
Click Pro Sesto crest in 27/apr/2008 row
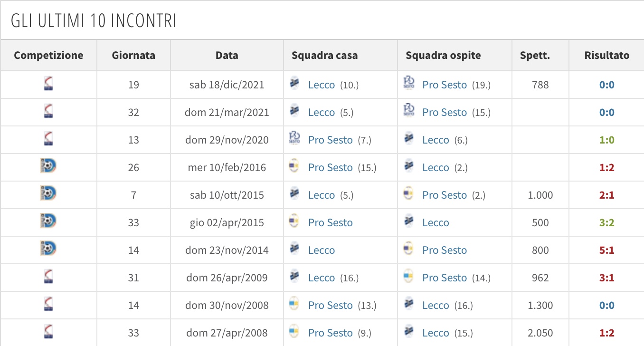coord(294,332)
